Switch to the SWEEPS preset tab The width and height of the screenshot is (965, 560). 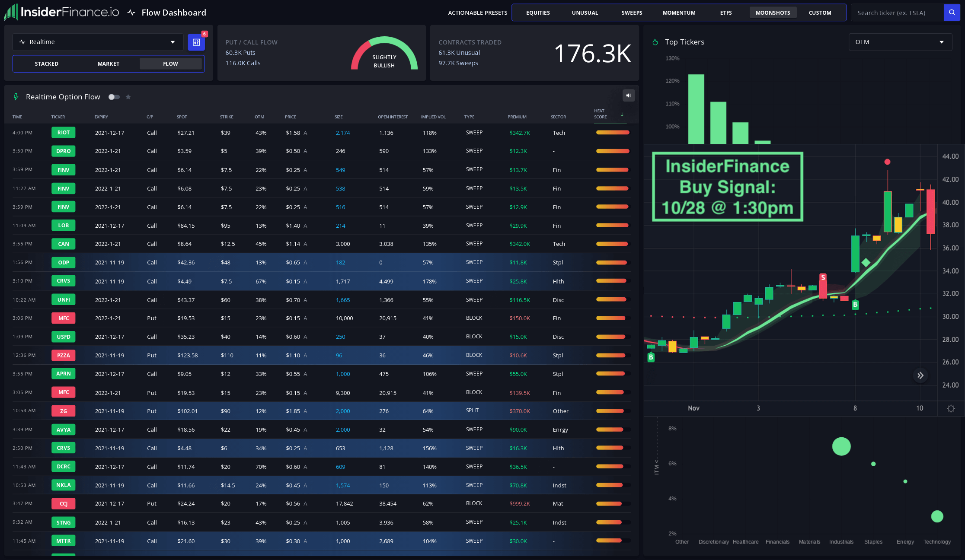tap(632, 13)
